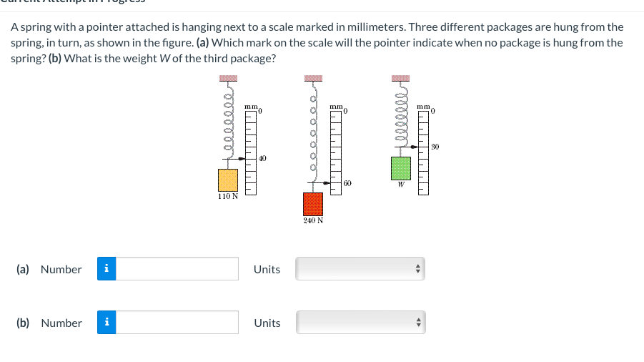The width and height of the screenshot is (644, 362).
Task: Click the coiled spring above the green package
Action: (402, 116)
